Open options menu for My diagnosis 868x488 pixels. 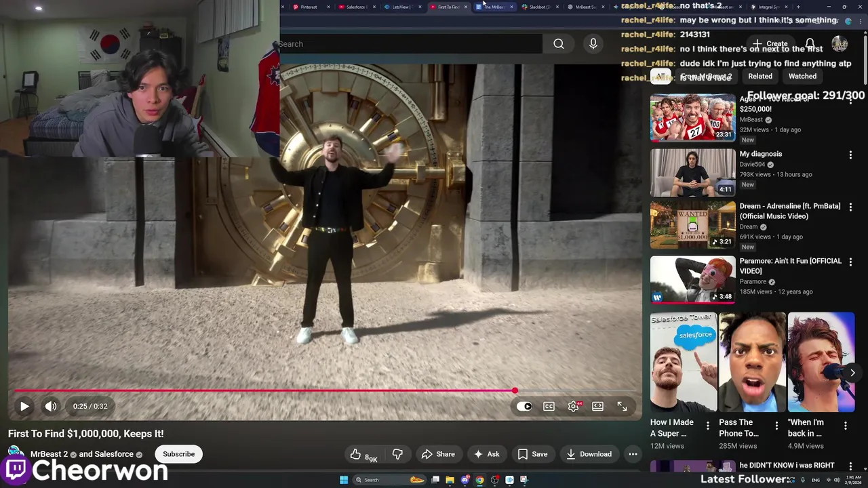850,155
